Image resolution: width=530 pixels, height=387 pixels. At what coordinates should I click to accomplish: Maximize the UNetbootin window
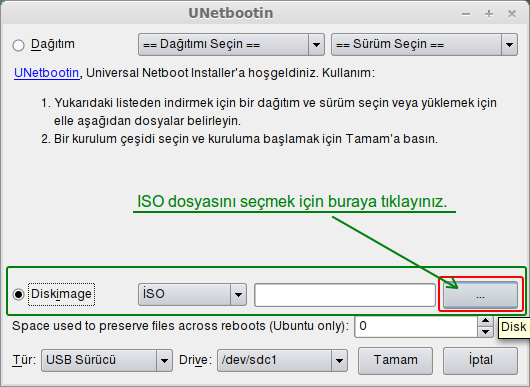click(489, 14)
